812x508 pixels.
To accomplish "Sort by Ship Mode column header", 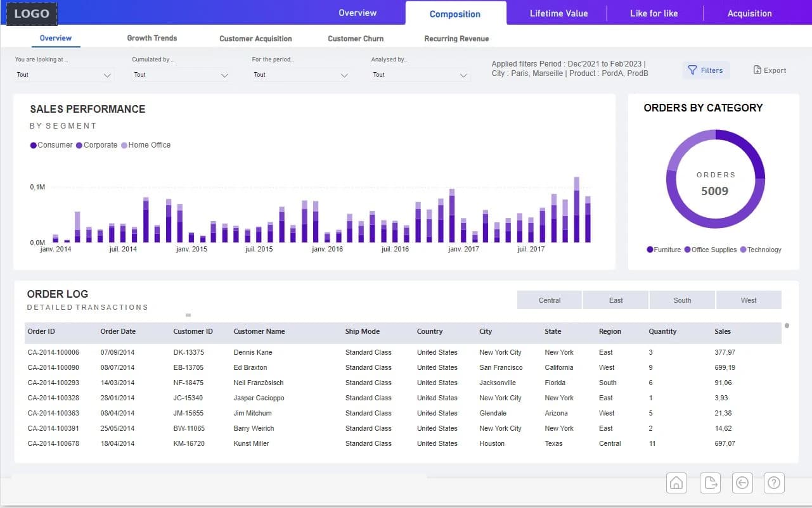I will click(363, 331).
